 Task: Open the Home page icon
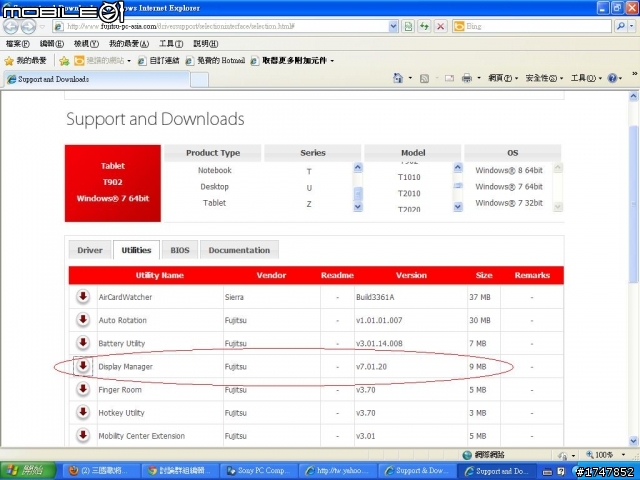(398, 78)
